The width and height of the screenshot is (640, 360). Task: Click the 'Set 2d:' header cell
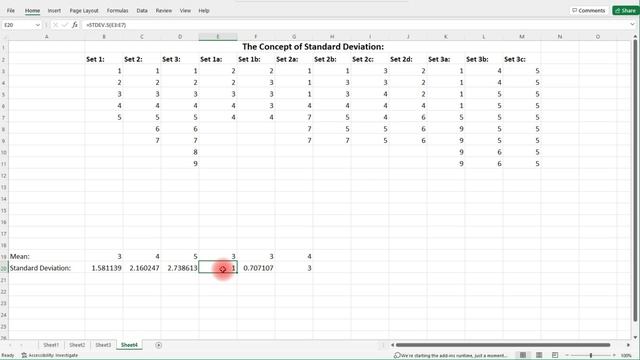click(408, 59)
